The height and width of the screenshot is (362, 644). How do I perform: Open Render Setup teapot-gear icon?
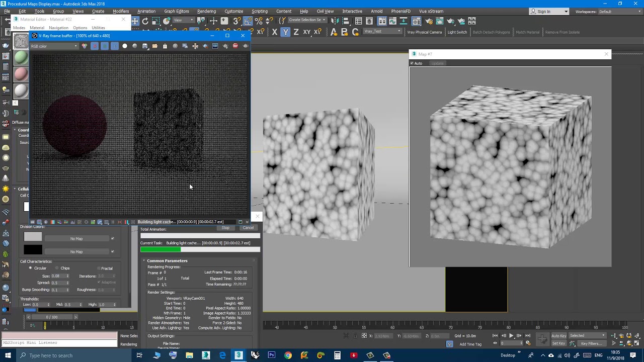click(x=429, y=21)
